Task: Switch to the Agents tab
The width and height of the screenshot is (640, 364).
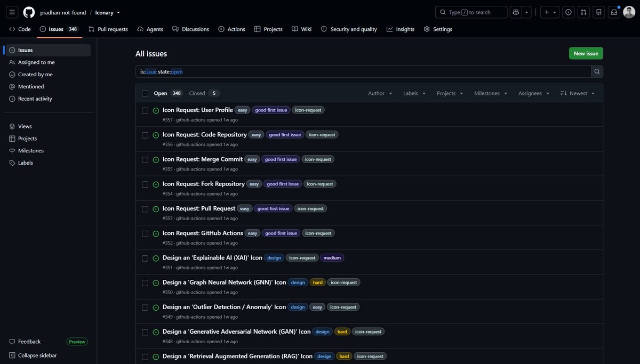Action: tap(150, 29)
